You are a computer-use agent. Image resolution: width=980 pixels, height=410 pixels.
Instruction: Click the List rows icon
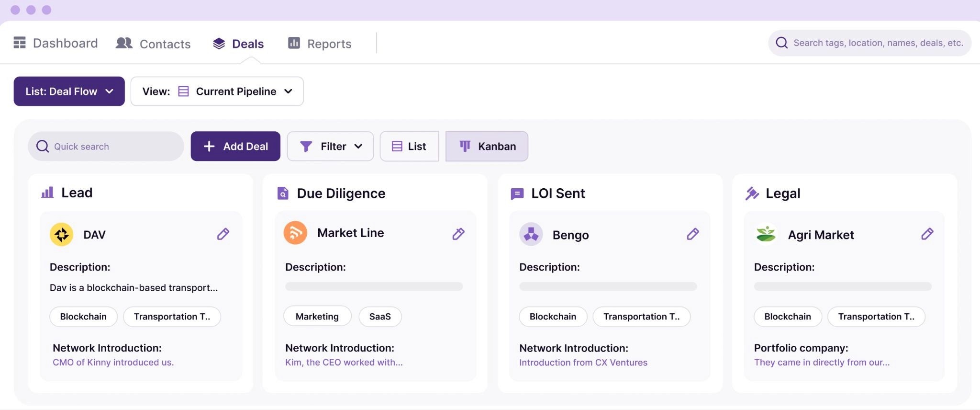click(x=397, y=146)
